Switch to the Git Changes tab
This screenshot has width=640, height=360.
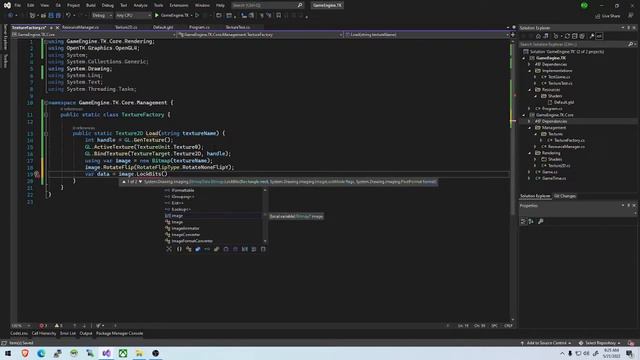[565, 196]
